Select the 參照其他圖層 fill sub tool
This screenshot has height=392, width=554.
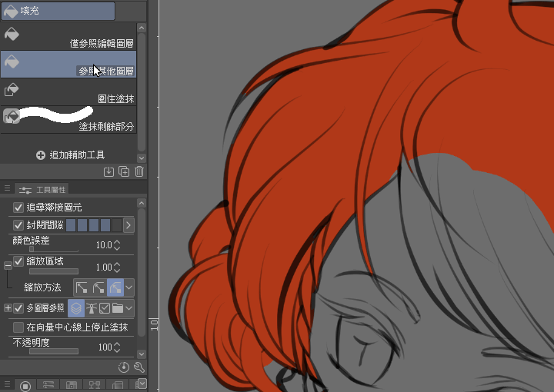[68, 65]
